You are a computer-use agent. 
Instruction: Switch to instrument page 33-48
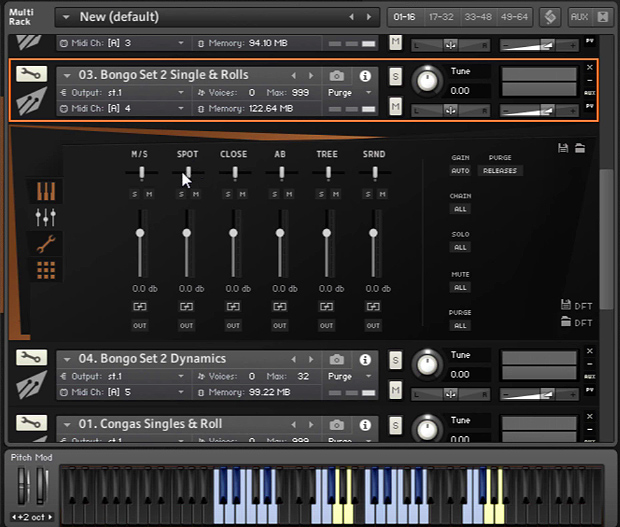point(478,17)
